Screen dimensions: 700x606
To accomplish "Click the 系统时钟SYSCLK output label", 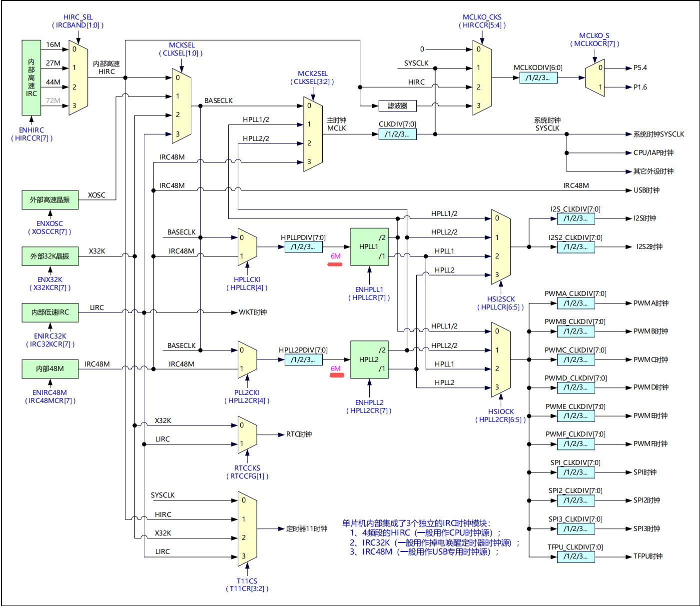I will (659, 134).
